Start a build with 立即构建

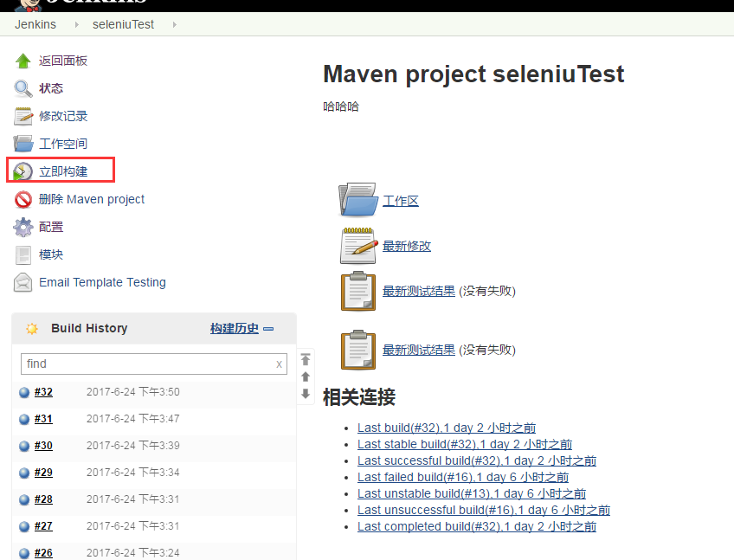coord(63,171)
